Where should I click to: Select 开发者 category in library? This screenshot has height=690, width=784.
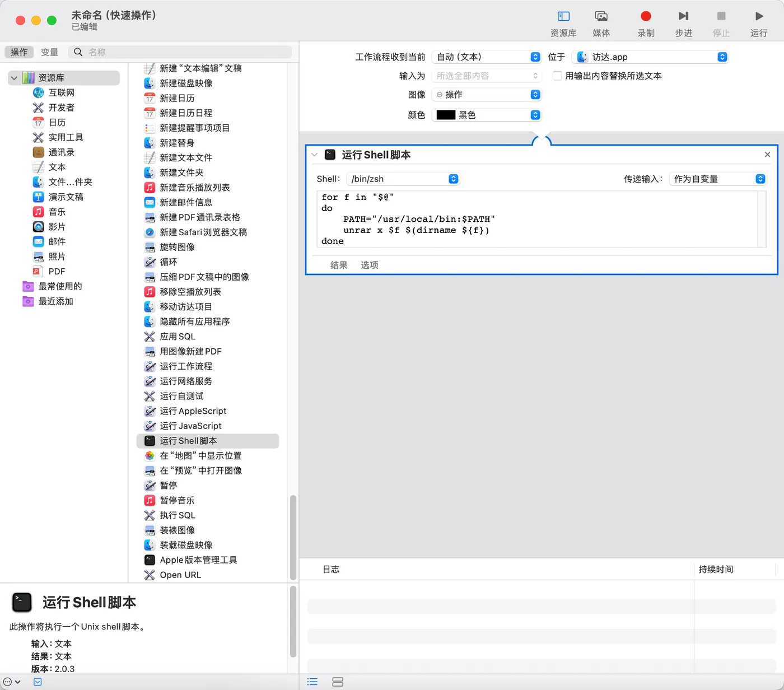pyautogui.click(x=61, y=108)
